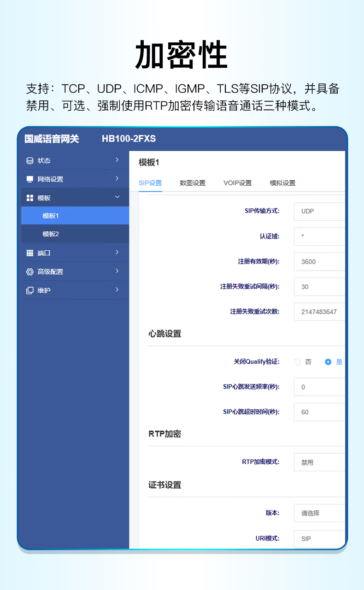Viewport: 364px width, 590px height.
Task: Click the monitor icon beside 网络设置
Action: [x=30, y=179]
